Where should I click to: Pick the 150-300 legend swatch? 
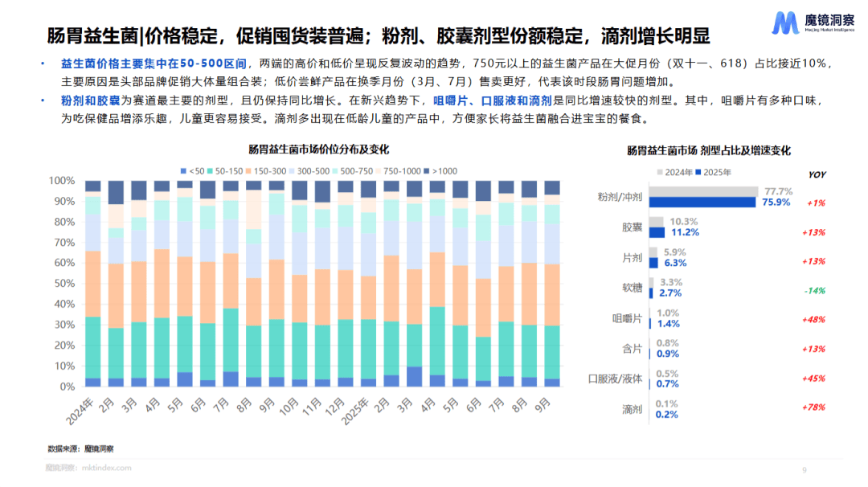248,171
